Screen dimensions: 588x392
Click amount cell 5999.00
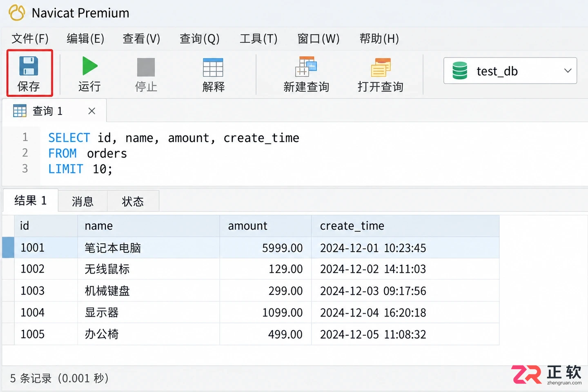tap(265, 248)
